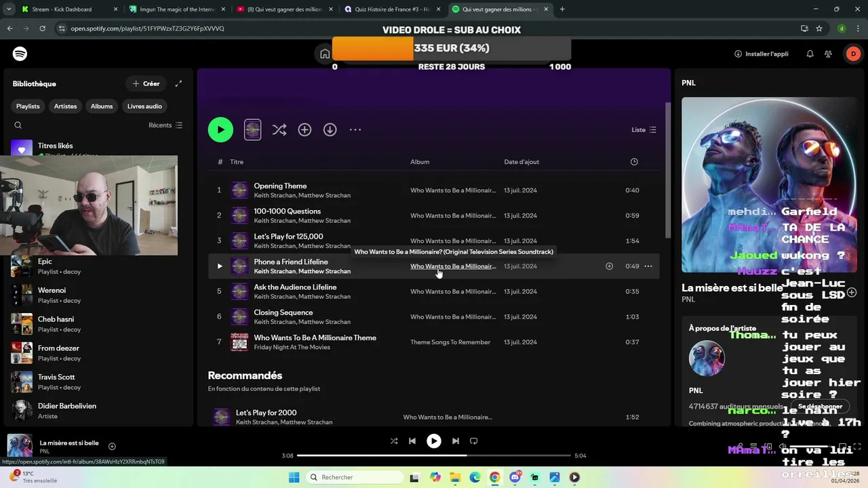Add playlist to library
Image resolution: width=868 pixels, height=488 pixels.
point(304,129)
